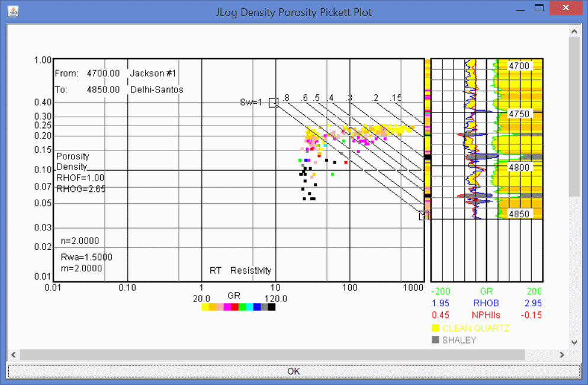Pick the first yellow GR scale swatch
The image size is (588, 385).
[x=205, y=307]
